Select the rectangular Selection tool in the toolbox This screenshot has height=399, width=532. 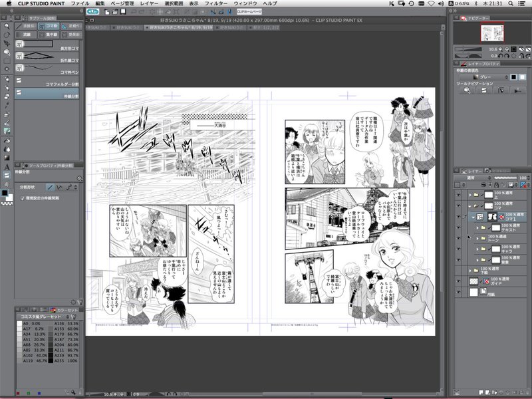[7, 61]
